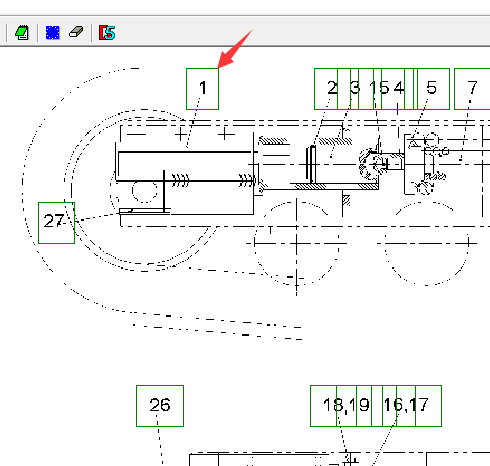Click the red and cyan number 5 icon
The image size is (490, 466).
(x=107, y=33)
